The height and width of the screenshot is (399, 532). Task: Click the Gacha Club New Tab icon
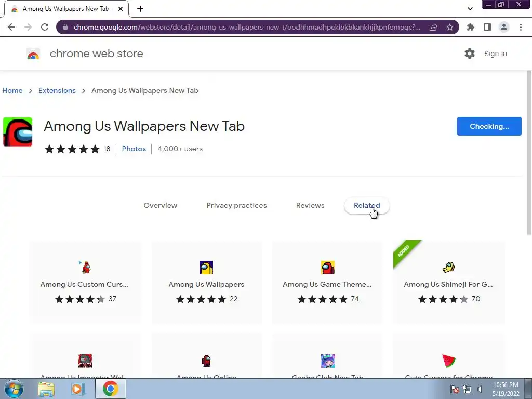coord(328,361)
